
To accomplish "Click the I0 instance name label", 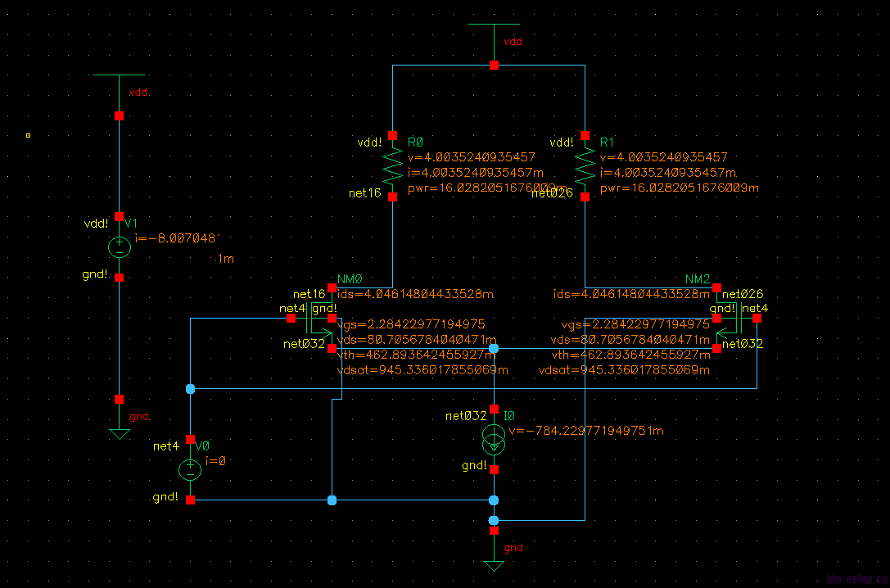I will tap(509, 416).
